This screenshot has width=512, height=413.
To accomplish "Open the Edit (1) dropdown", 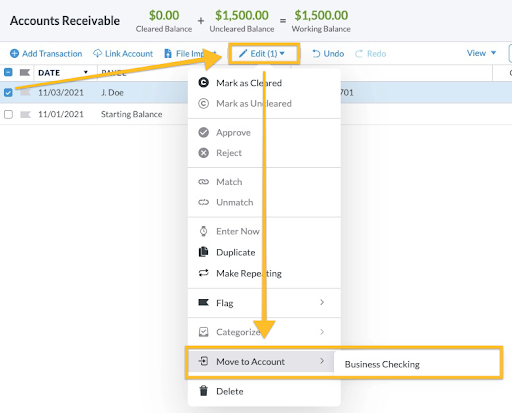I will [264, 54].
